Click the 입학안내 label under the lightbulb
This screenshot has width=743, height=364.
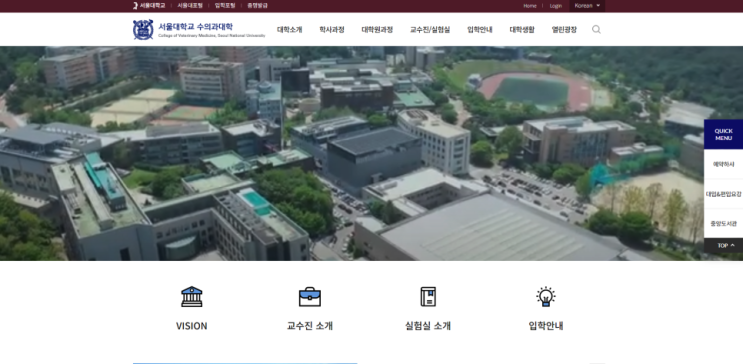click(546, 326)
